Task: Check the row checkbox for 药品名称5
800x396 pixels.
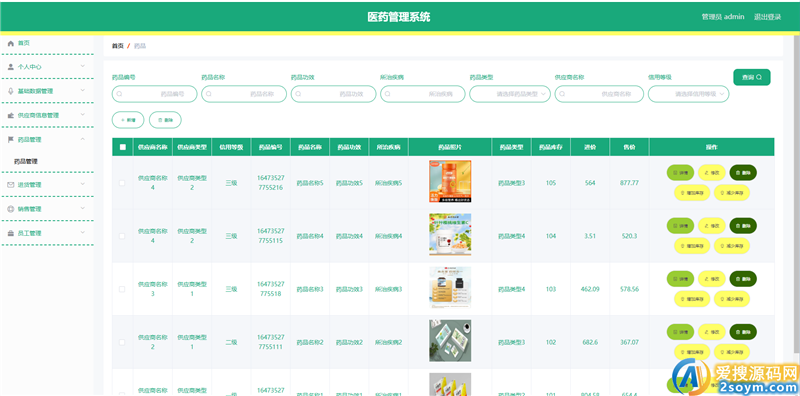Action: 122,183
